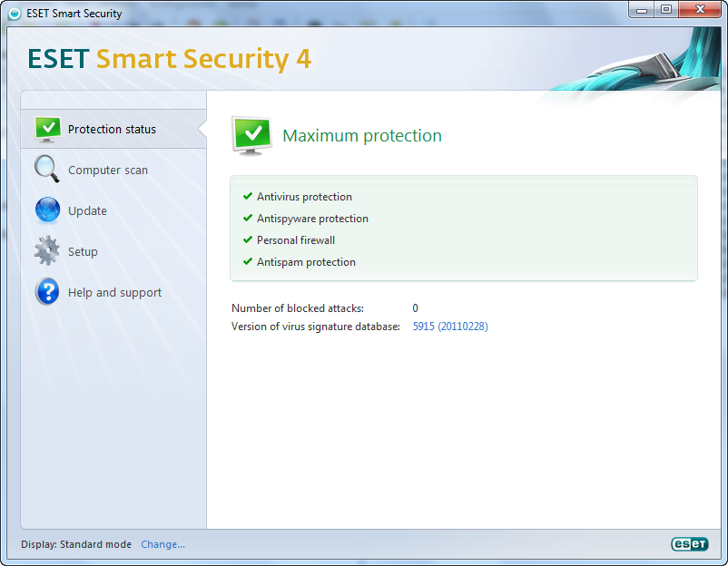This screenshot has width=728, height=566.
Task: Click the globe Update icon
Action: [x=47, y=210]
